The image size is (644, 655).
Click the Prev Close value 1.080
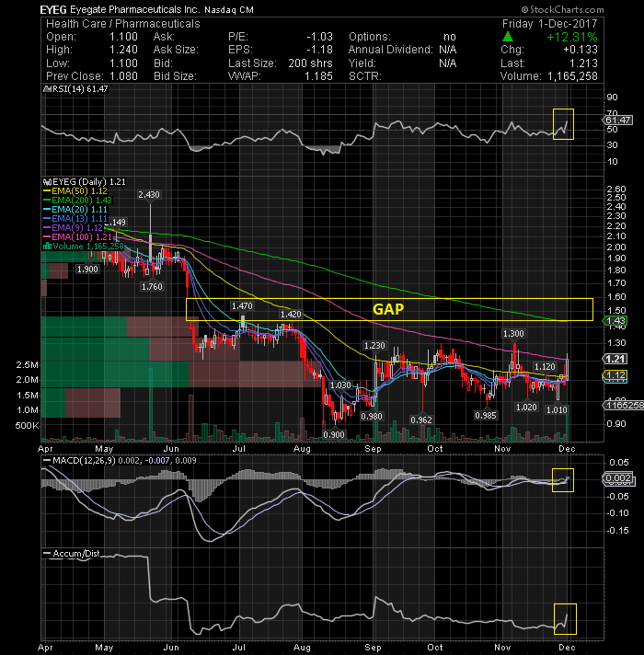123,76
